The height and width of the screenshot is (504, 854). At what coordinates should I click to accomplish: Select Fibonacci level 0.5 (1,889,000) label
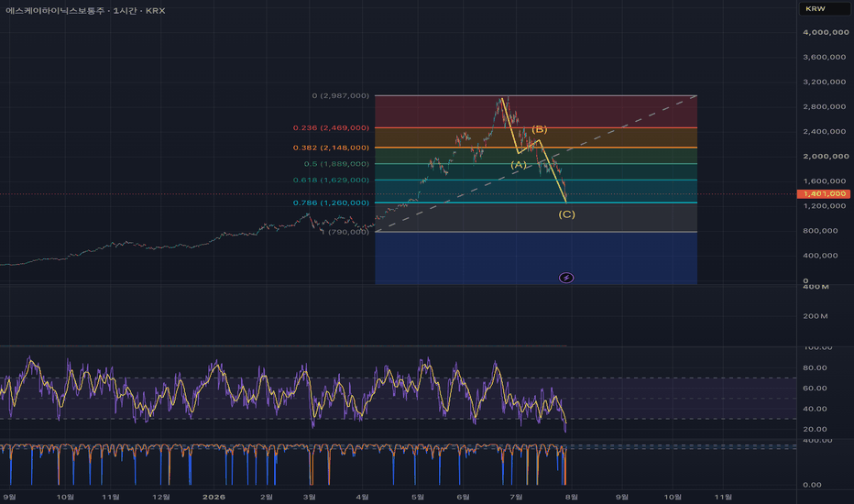coord(336,163)
